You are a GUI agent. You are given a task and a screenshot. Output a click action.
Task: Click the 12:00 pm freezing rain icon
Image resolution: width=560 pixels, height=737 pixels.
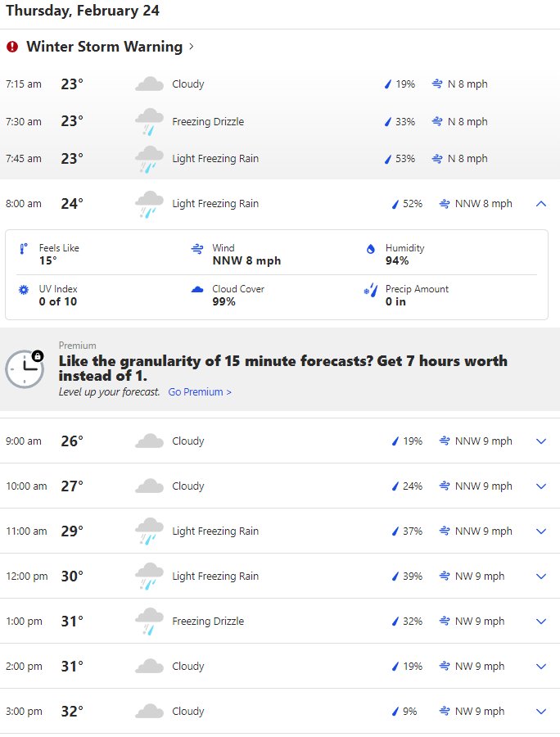tap(148, 576)
